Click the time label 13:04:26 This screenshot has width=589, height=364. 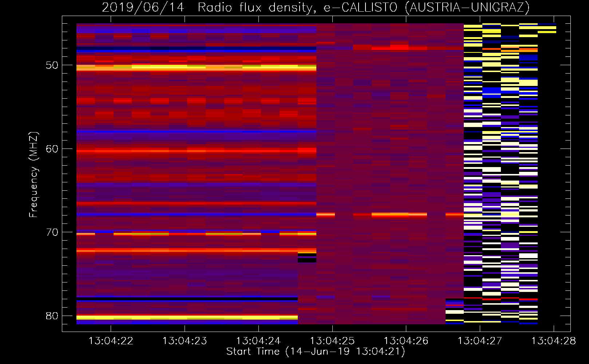point(406,341)
